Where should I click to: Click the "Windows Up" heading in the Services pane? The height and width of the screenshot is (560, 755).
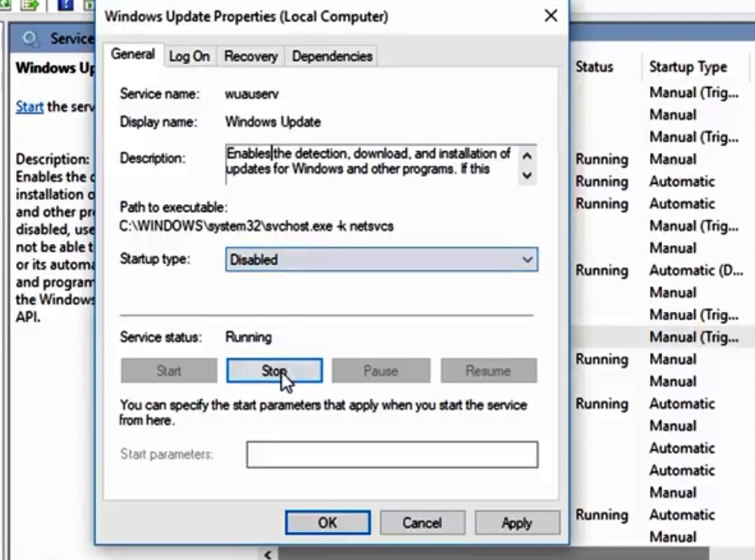click(x=55, y=68)
